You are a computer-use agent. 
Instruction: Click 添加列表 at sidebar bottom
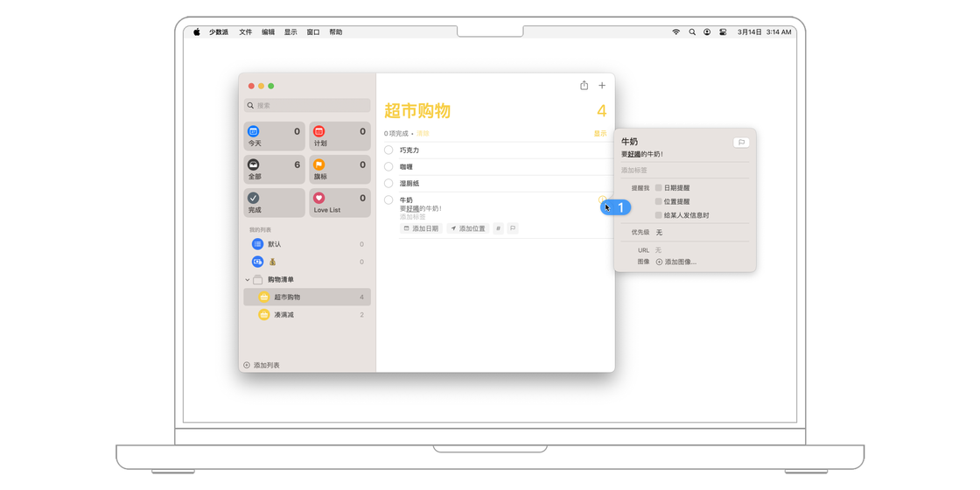262,365
